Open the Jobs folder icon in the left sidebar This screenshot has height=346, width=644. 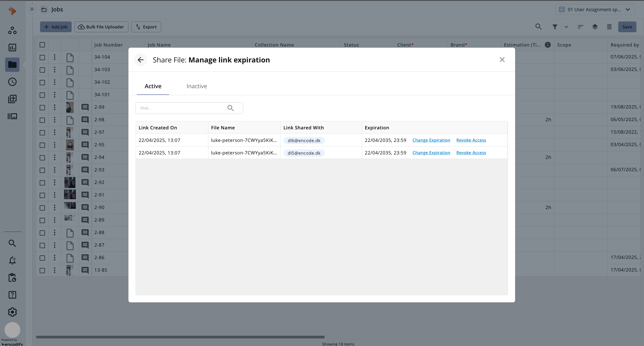(x=12, y=65)
